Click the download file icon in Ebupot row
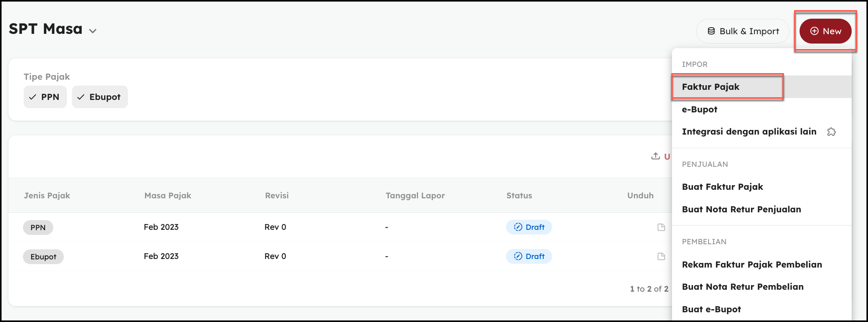The image size is (868, 322). point(661,256)
